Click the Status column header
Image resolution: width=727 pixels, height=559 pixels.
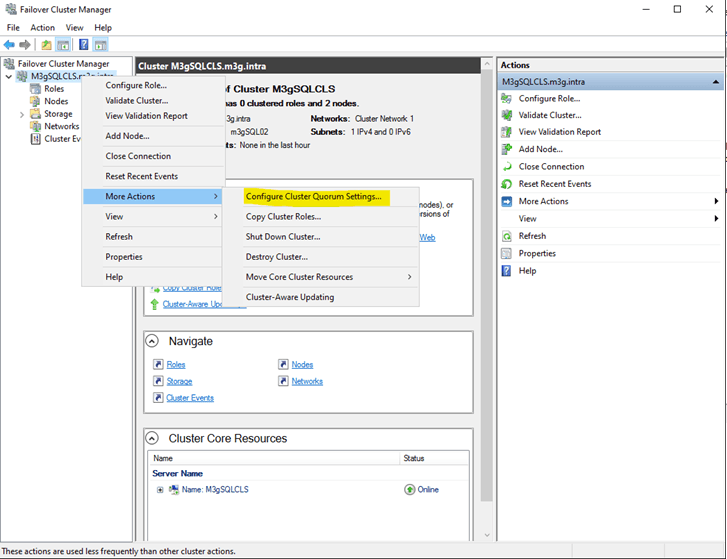click(434, 458)
